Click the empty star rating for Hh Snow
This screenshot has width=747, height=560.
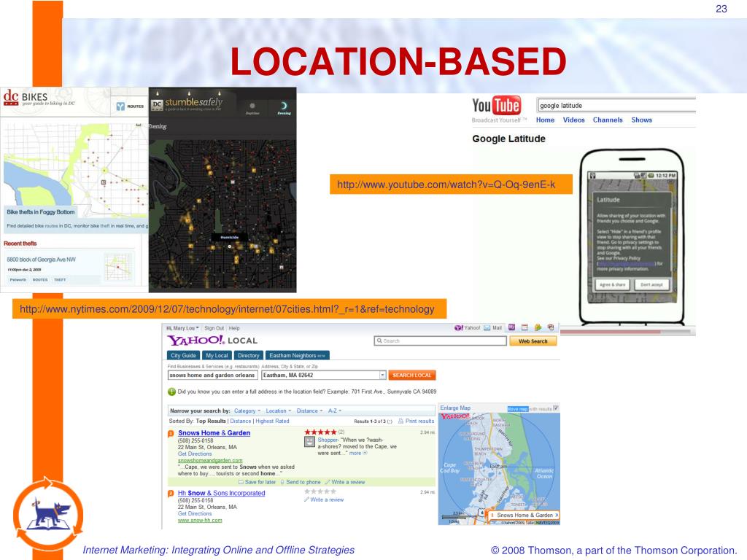click(x=320, y=491)
